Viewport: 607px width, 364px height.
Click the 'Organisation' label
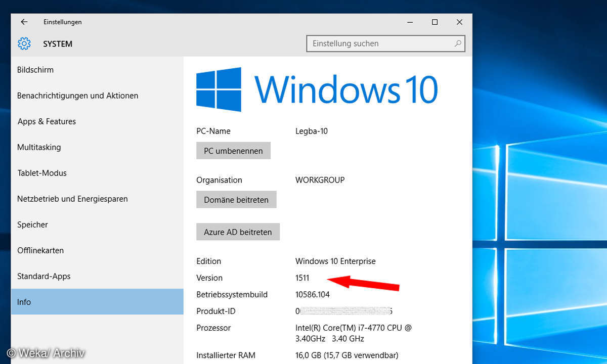pos(219,180)
